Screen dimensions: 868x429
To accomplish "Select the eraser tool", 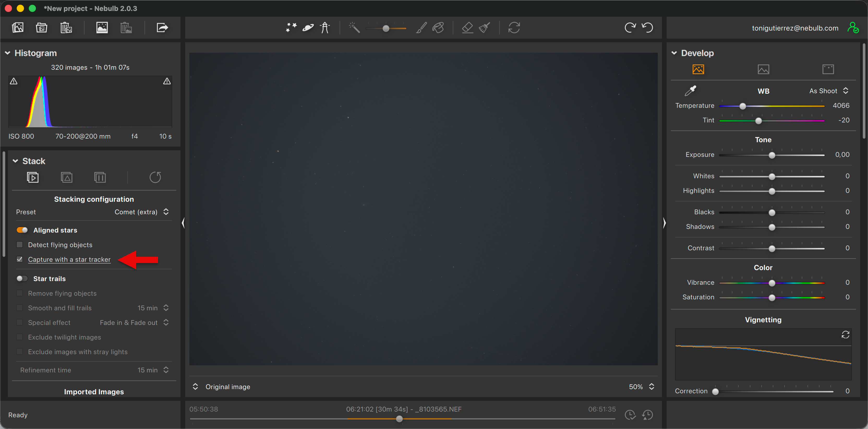I will click(467, 28).
